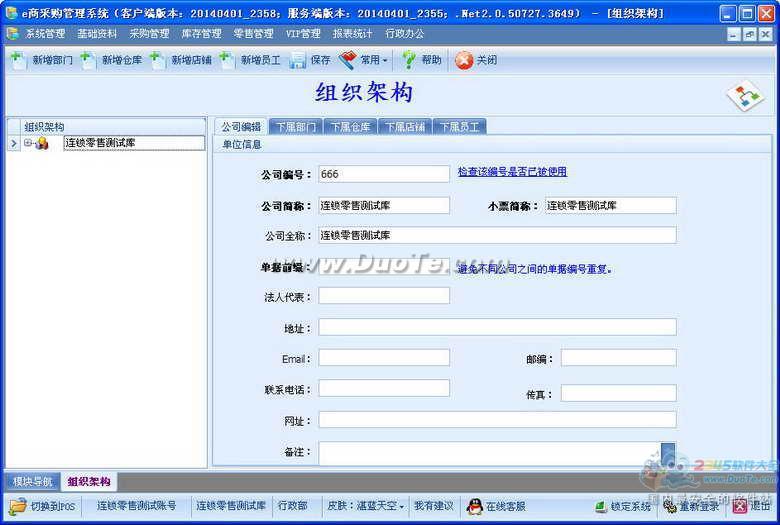The width and height of the screenshot is (780, 525).
Task: Click the 小票简称 input field
Action: click(x=610, y=205)
